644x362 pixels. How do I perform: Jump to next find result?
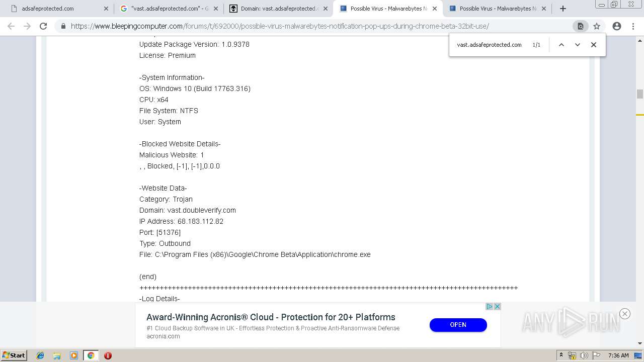coord(578,45)
